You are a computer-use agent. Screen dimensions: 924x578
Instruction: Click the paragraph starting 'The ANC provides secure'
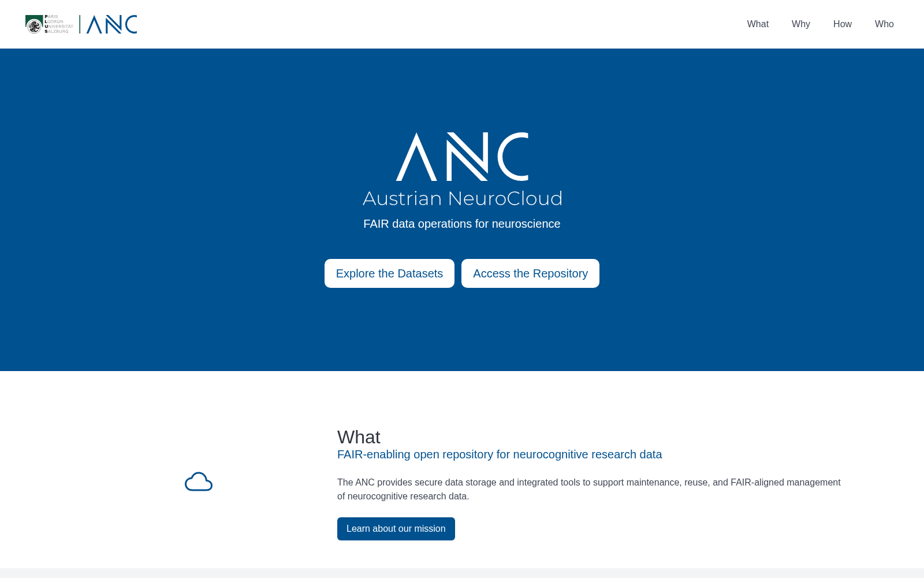point(589,489)
